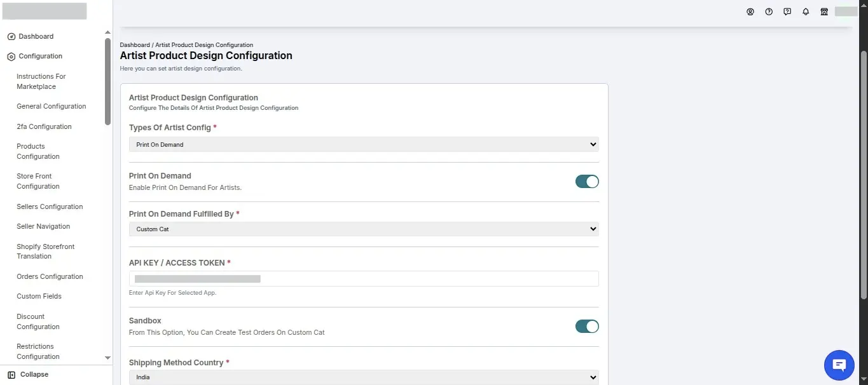Click the Collapse sidebar label

[34, 375]
